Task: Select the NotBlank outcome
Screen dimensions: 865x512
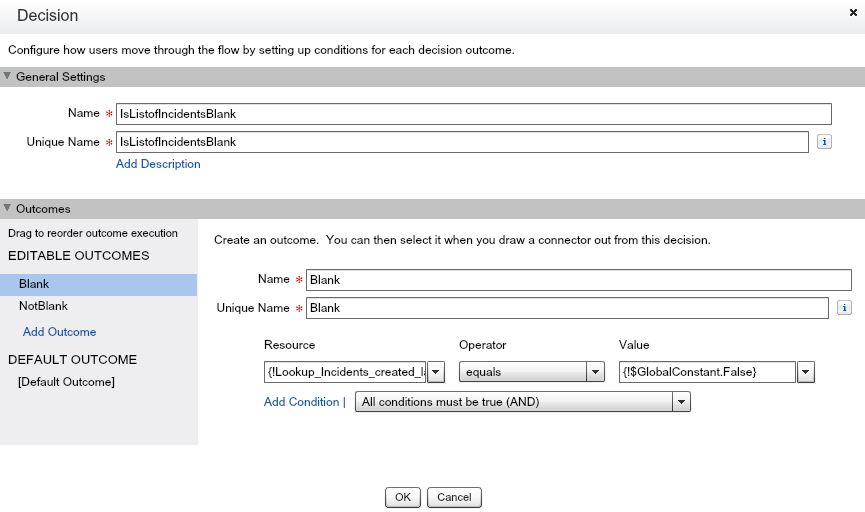Action: (x=43, y=306)
